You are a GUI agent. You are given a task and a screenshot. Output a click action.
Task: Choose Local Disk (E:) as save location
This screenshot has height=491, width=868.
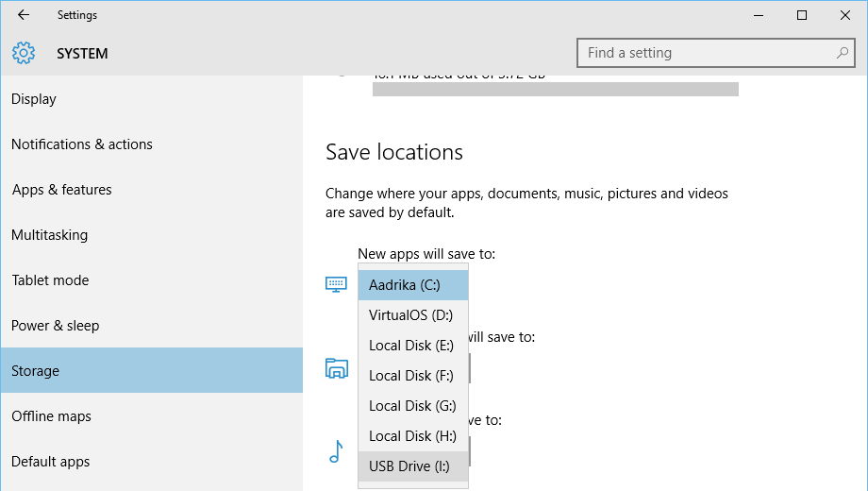click(x=413, y=346)
